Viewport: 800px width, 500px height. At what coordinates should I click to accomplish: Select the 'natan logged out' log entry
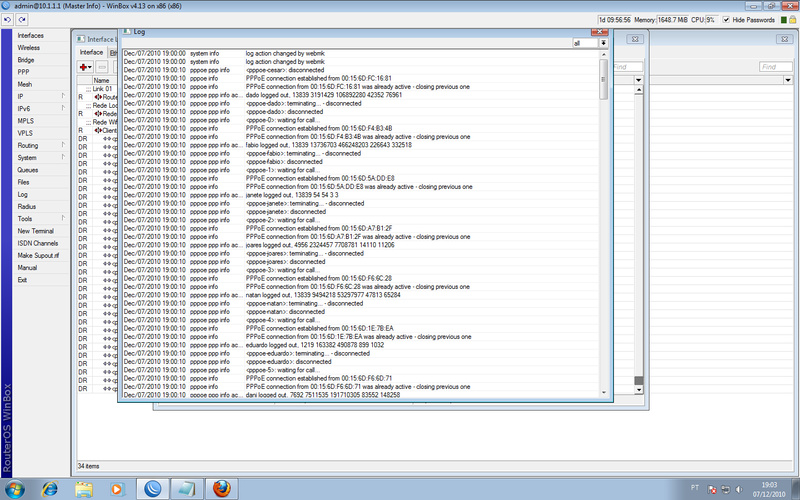point(361,295)
